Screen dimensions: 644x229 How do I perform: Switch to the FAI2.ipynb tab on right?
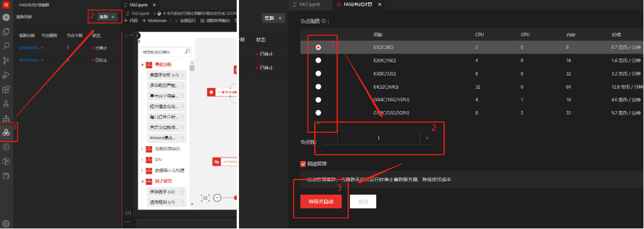click(x=306, y=5)
